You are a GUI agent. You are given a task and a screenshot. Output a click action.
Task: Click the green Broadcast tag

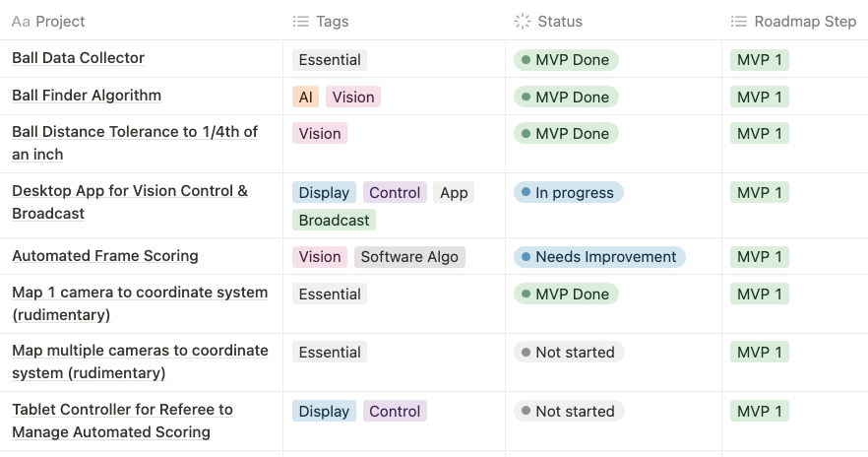click(334, 221)
